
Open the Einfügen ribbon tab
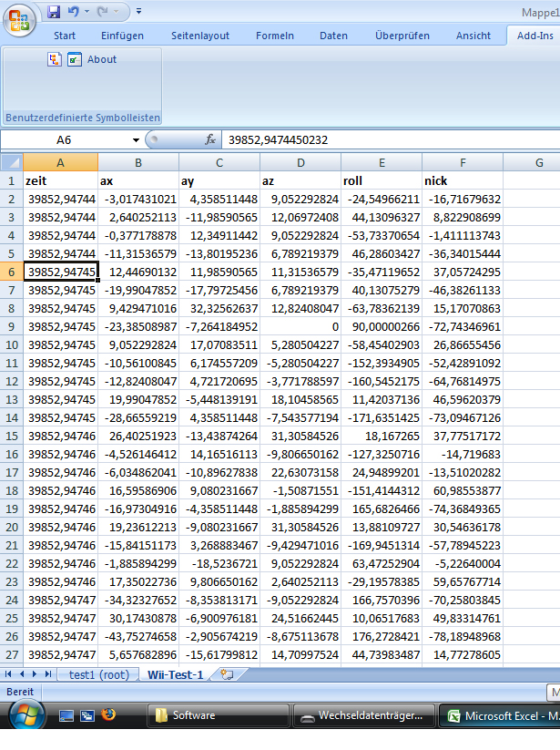click(122, 36)
